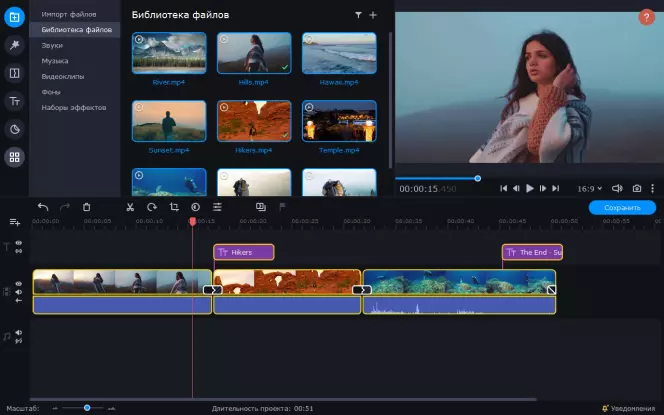The image size is (664, 415).
Task: Click the Cut scissors tool
Action: click(x=129, y=207)
